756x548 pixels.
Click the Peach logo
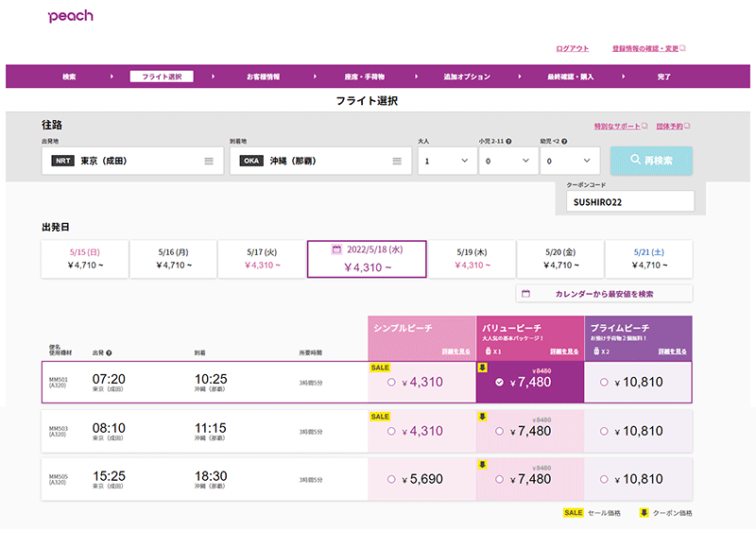pos(70,16)
